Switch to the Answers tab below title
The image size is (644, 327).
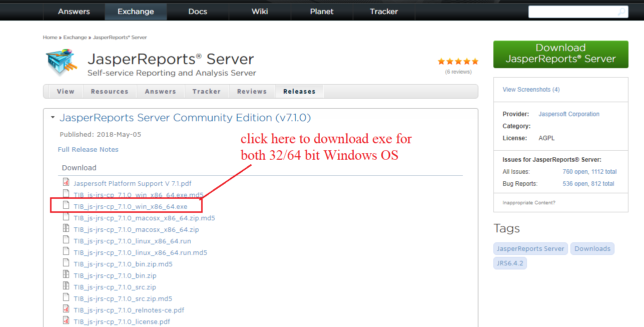click(161, 92)
